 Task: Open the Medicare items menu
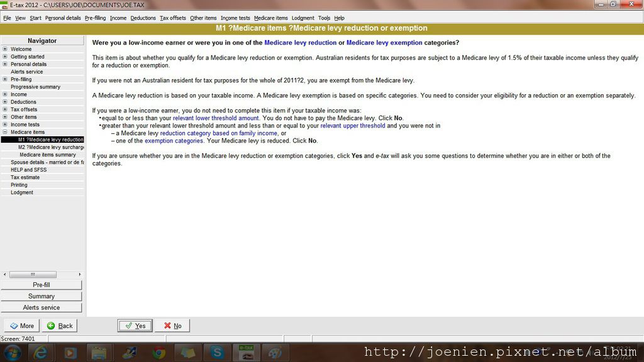270,18
